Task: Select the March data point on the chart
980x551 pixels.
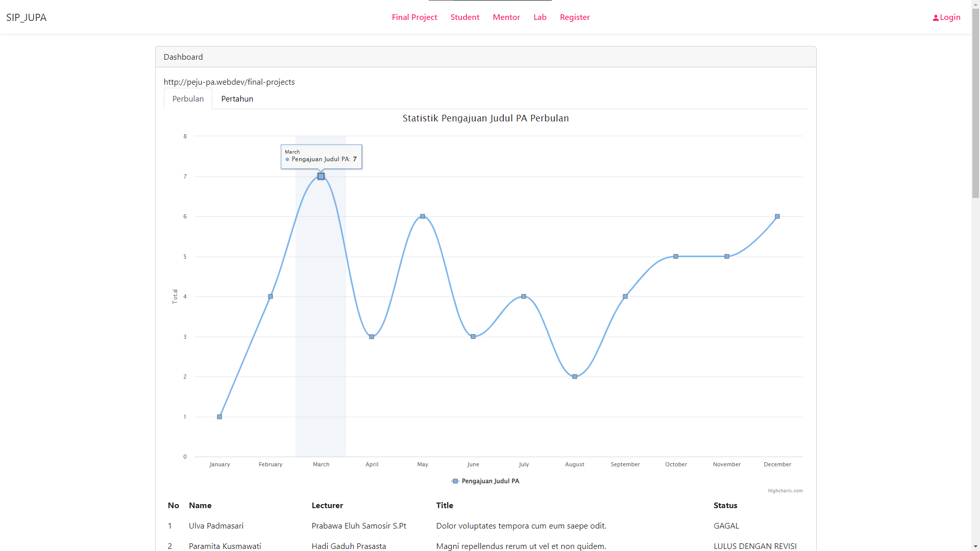Action: [321, 176]
